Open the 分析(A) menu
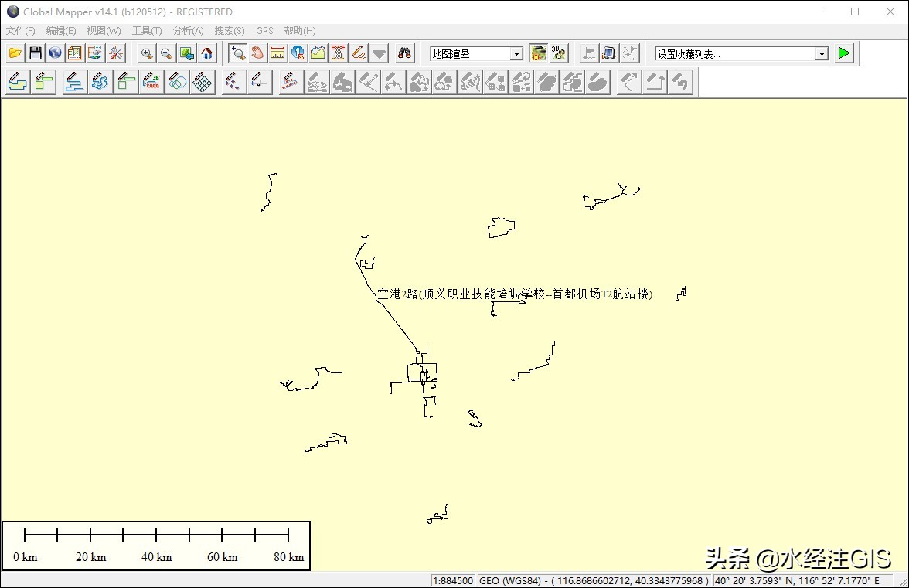 point(188,31)
